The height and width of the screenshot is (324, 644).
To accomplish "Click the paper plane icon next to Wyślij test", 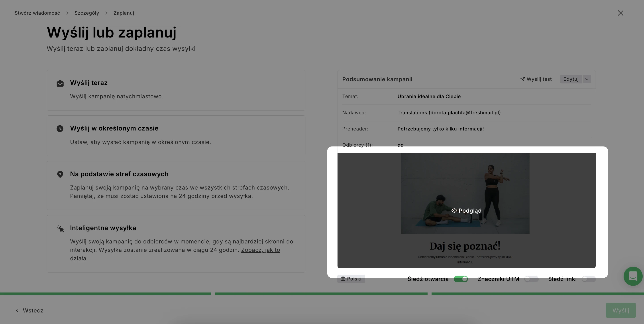I will [x=522, y=79].
